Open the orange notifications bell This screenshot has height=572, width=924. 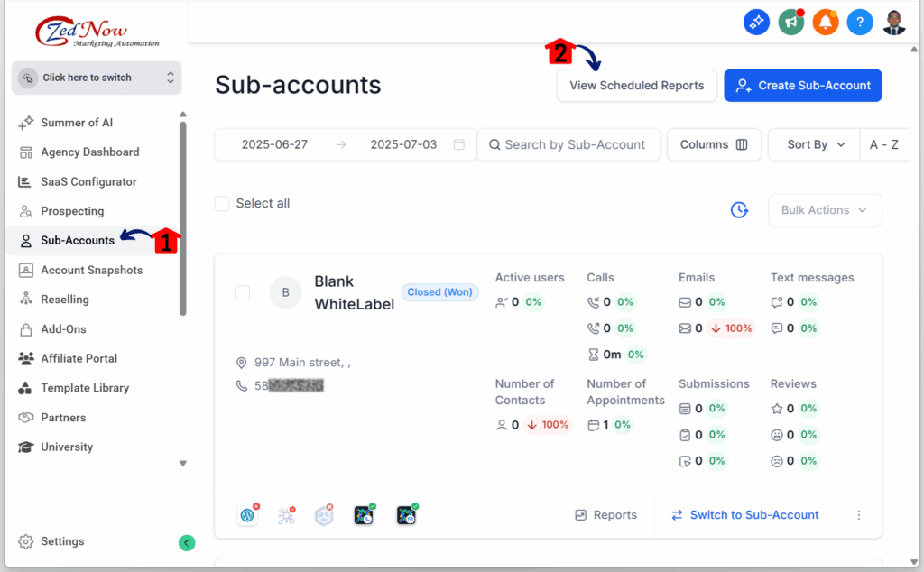click(x=826, y=23)
